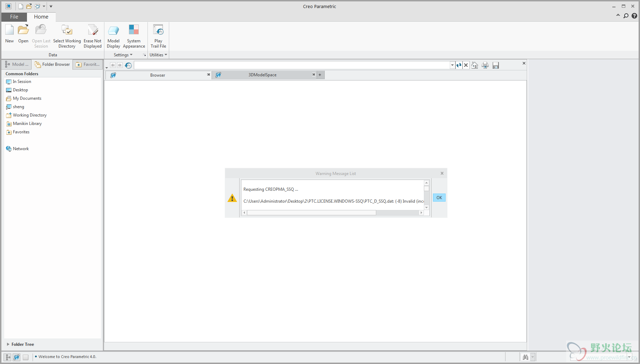This screenshot has height=364, width=640.
Task: Open Working Directory folder
Action: point(26,115)
